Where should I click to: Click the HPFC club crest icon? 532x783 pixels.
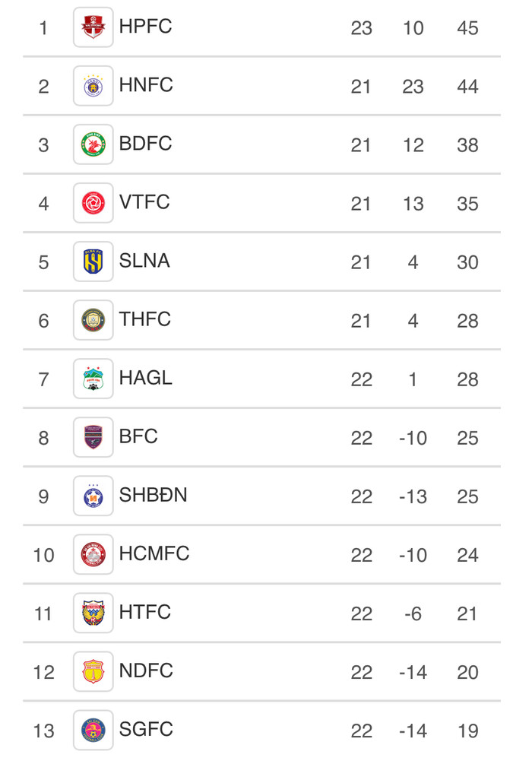[x=93, y=27]
